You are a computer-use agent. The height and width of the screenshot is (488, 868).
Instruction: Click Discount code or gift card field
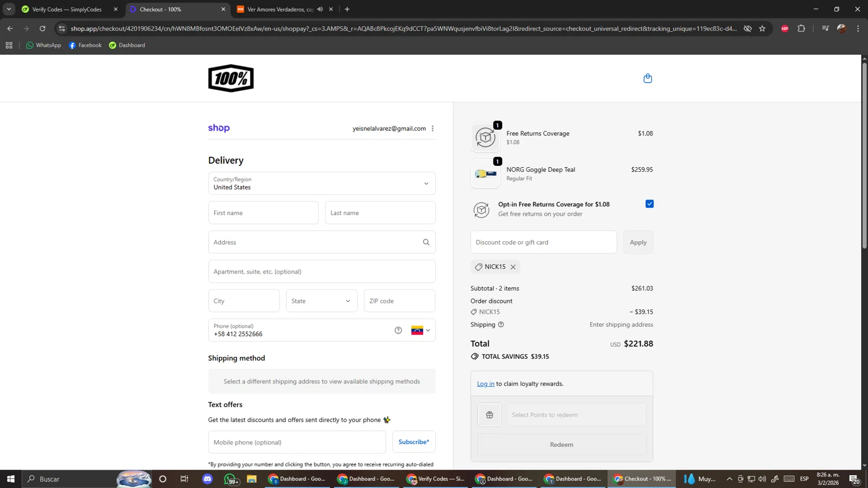pyautogui.click(x=543, y=242)
